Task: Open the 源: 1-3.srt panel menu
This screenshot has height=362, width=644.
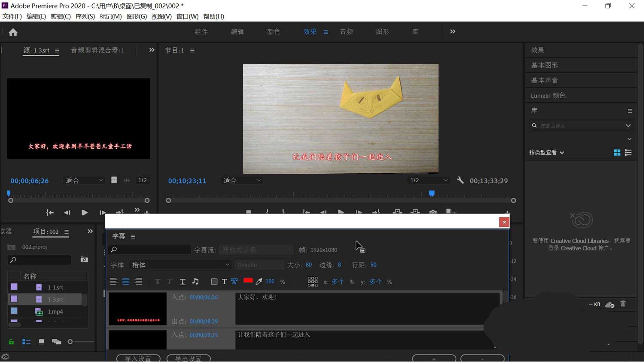Action: tap(57, 50)
